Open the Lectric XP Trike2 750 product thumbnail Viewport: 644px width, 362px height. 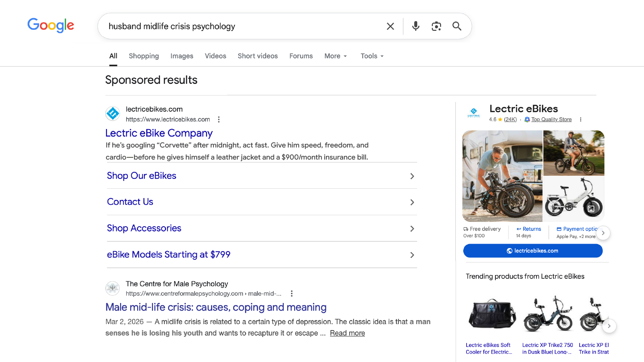tap(548, 313)
